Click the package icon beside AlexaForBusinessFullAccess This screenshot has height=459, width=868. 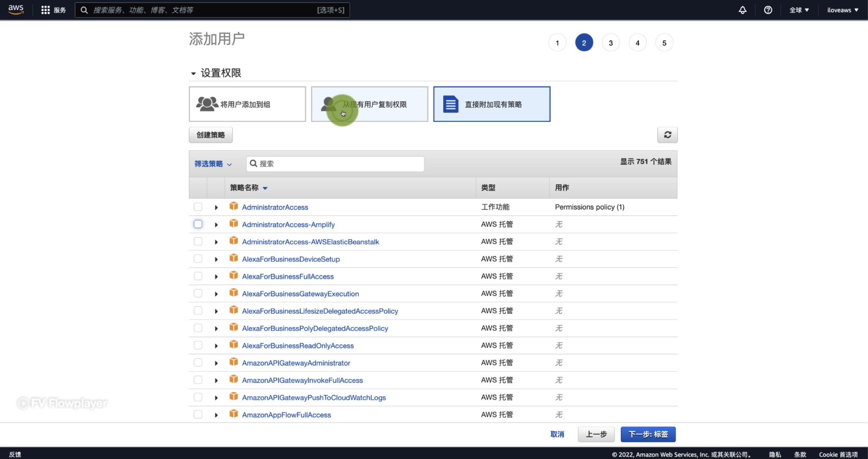[233, 275]
